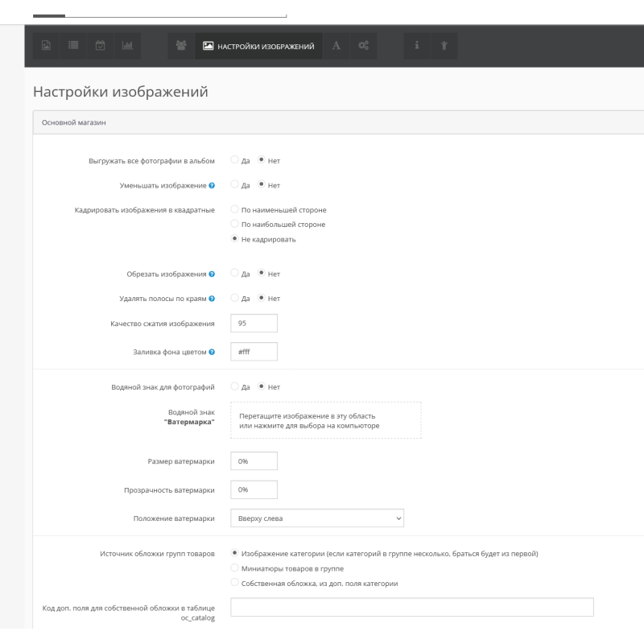Click the Качество сжатия изображения input field
Image resolution: width=644 pixels, height=644 pixels.
tap(254, 322)
